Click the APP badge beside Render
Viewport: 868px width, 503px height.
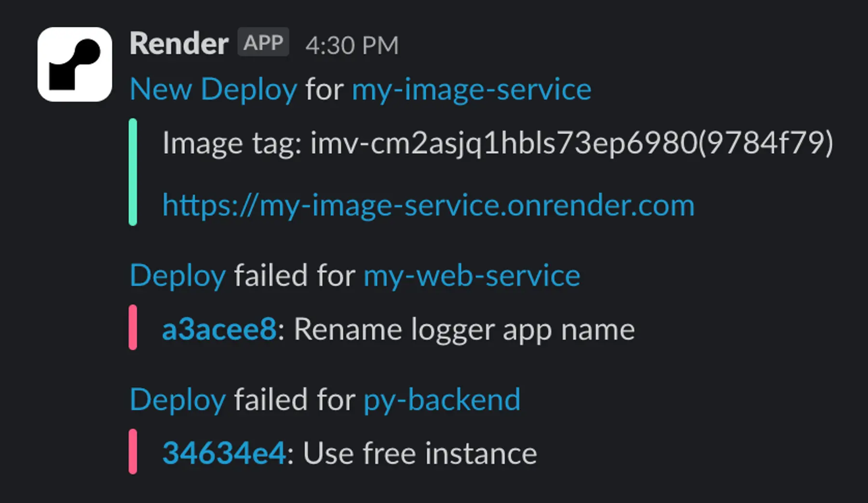(x=263, y=42)
